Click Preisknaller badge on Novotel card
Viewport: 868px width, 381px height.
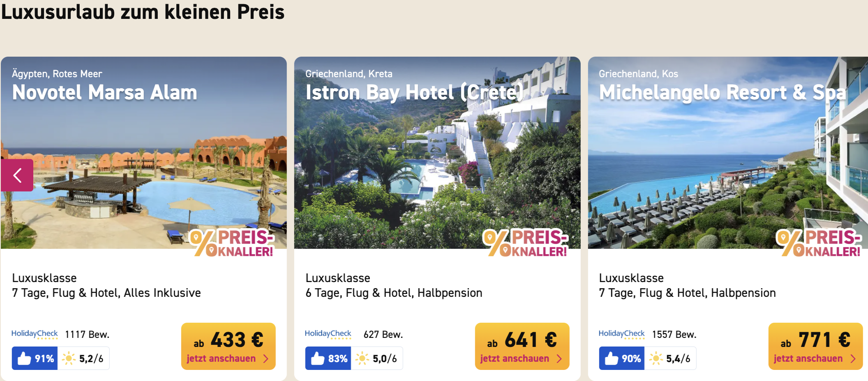point(232,243)
